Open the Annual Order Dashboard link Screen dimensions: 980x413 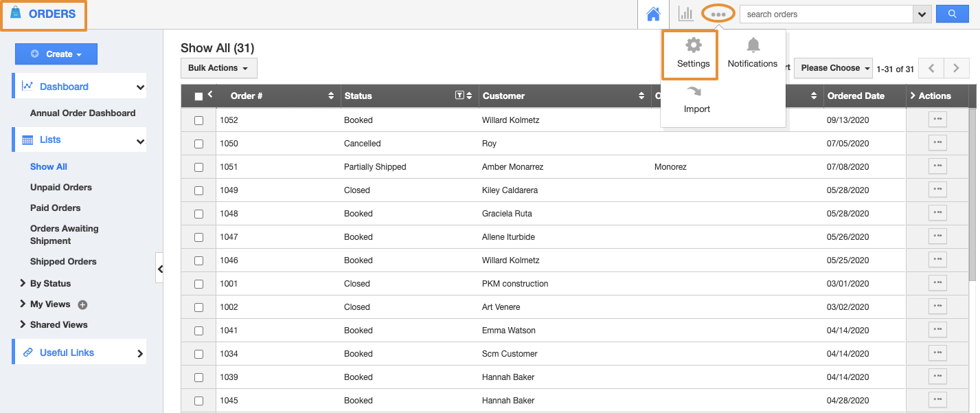pyautogui.click(x=82, y=113)
